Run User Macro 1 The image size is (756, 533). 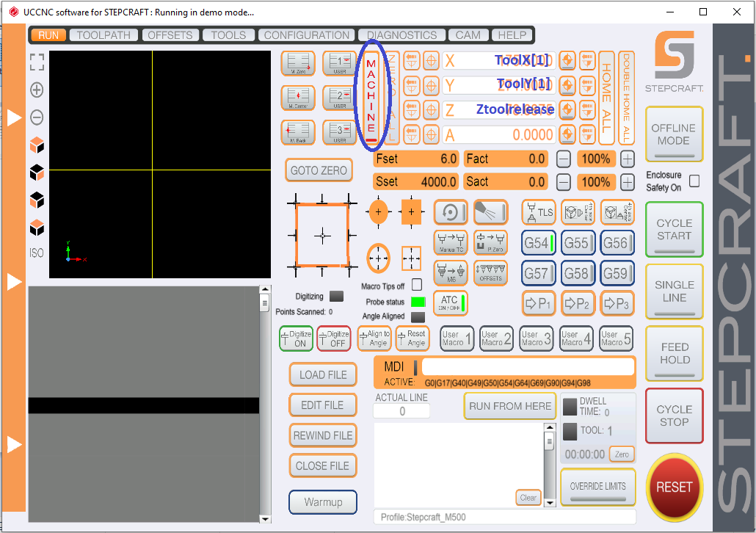457,338
